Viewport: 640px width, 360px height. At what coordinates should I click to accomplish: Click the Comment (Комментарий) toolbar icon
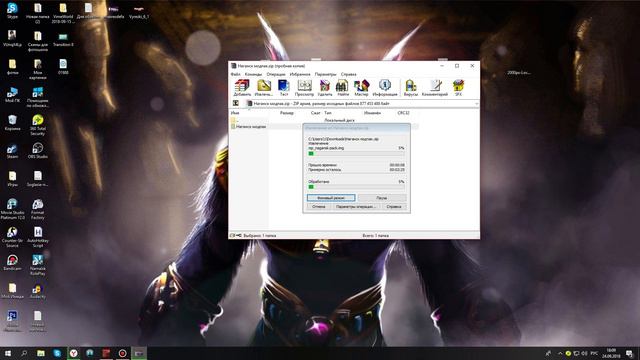[x=435, y=87]
